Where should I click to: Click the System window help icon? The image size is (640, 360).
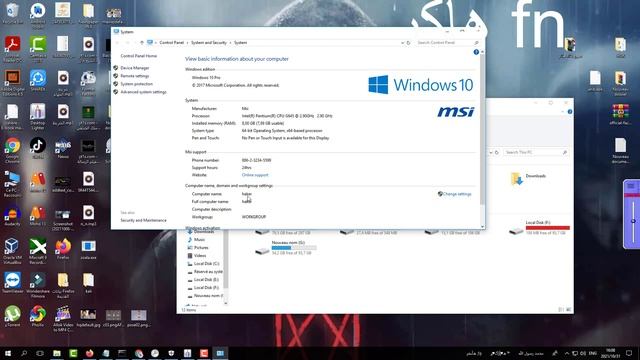(476, 52)
